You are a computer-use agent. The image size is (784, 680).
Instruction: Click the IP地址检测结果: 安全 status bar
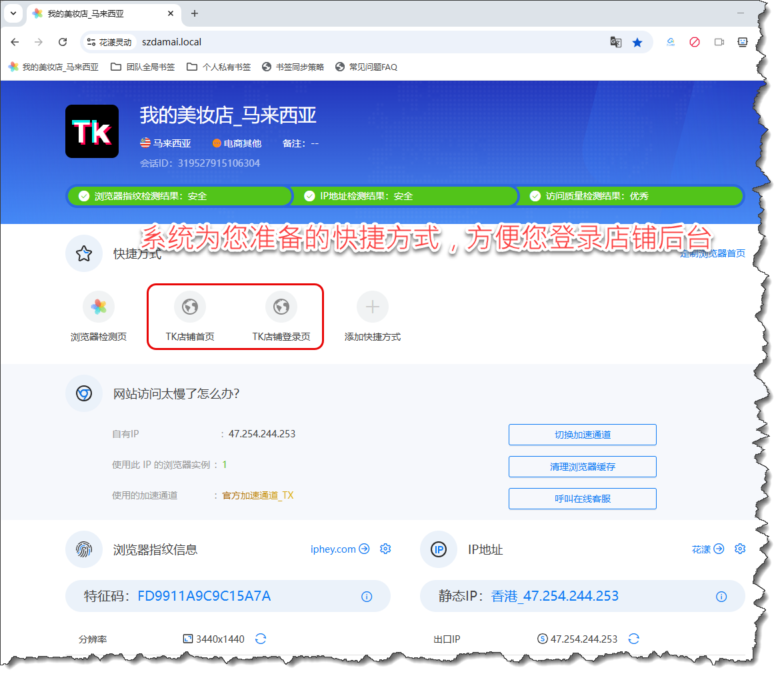pos(404,196)
